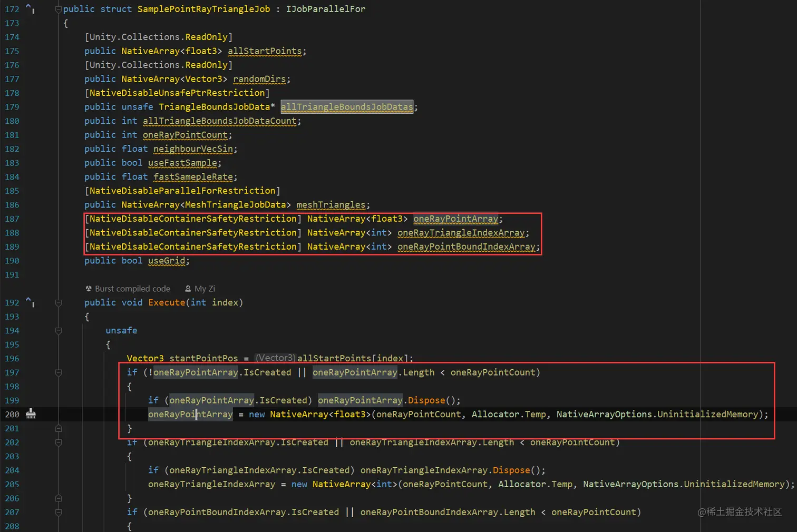
Task: Place caret on the SamplePointRayTriangleJob struct name
Action: (203, 9)
